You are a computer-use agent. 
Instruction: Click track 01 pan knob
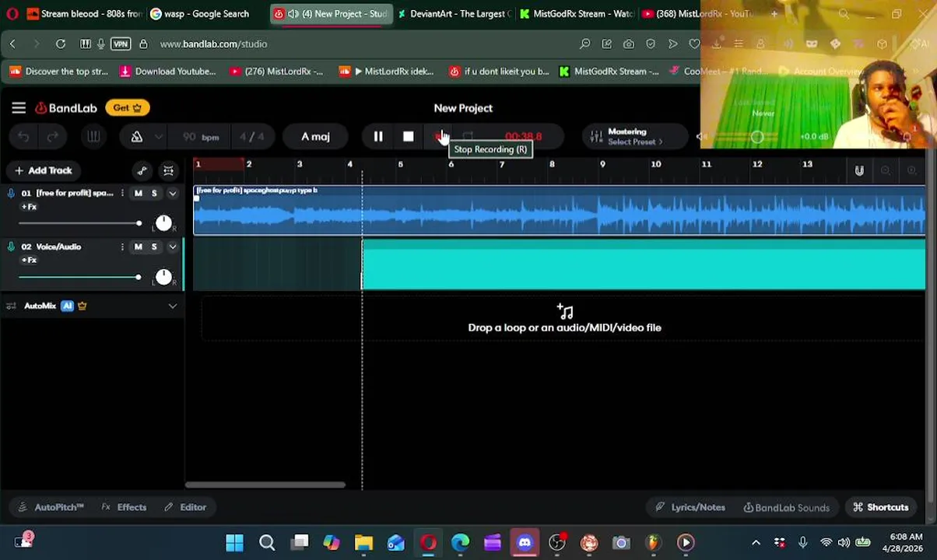tap(163, 224)
